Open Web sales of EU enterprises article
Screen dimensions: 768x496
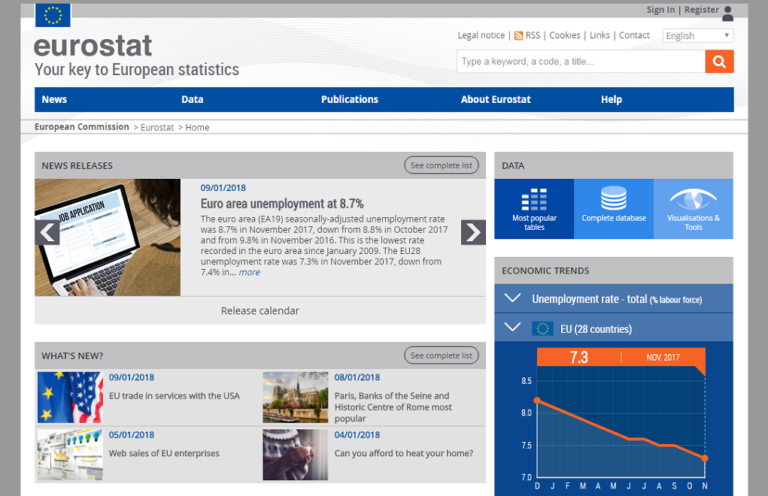[x=164, y=453]
